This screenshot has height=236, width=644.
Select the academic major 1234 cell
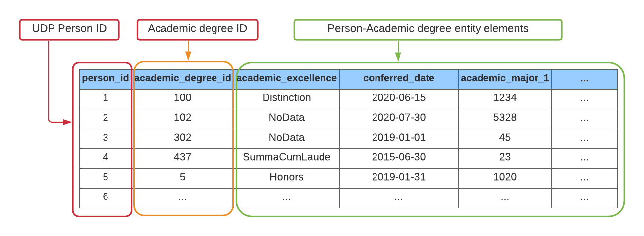click(505, 98)
